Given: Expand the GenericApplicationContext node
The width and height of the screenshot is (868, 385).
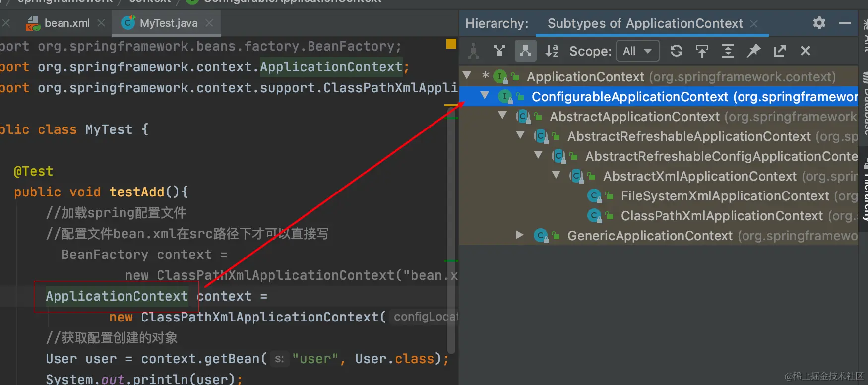Looking at the screenshot, I should [x=519, y=235].
